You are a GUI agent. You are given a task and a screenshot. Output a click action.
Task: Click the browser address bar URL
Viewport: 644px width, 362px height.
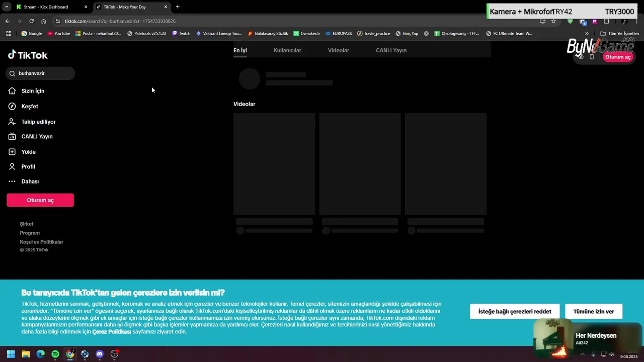[120, 21]
